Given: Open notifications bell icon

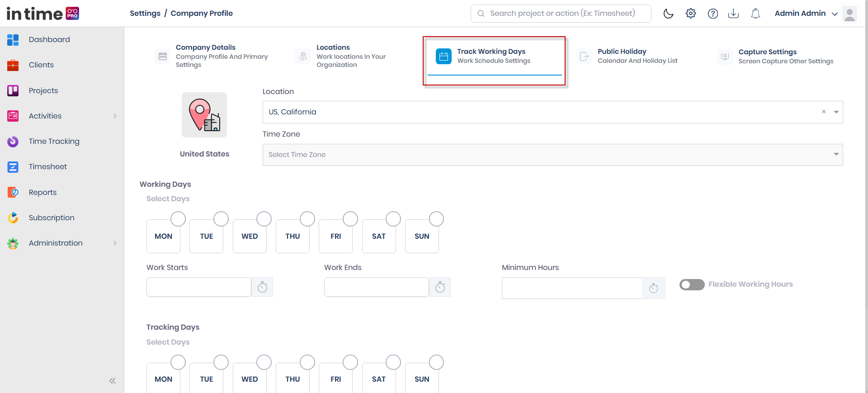Looking at the screenshot, I should tap(755, 14).
